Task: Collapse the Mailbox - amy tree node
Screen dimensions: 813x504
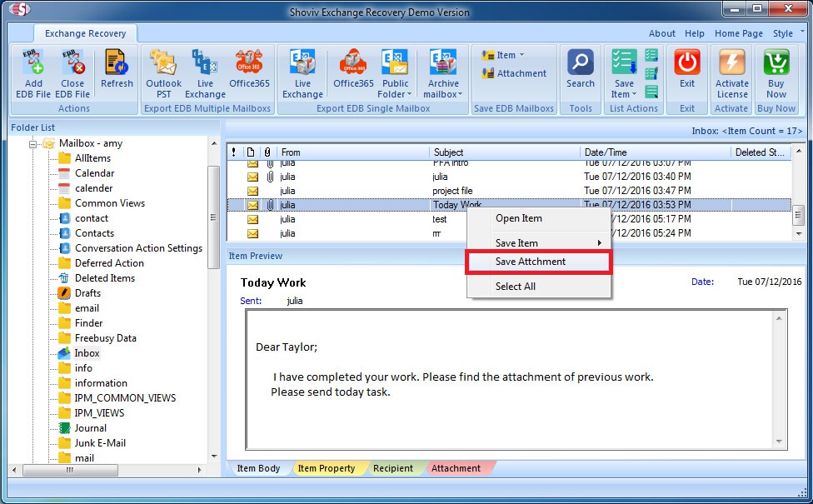Action: coord(33,143)
